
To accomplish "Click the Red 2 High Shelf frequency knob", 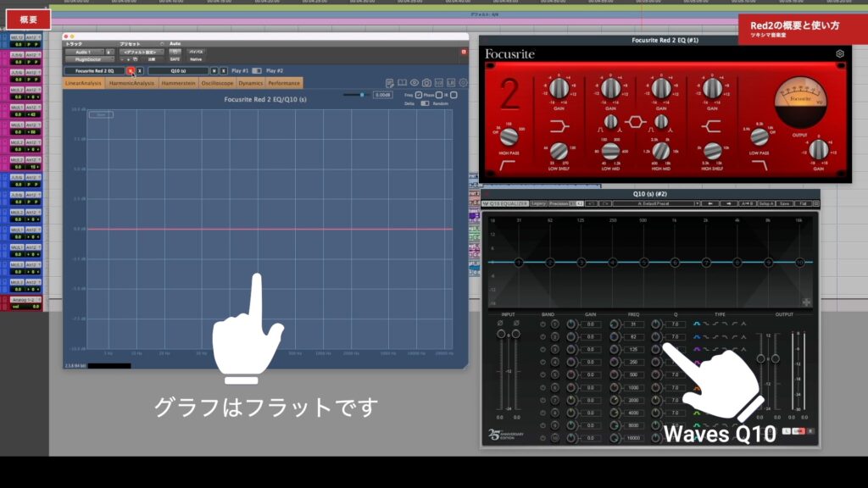I will click(712, 151).
